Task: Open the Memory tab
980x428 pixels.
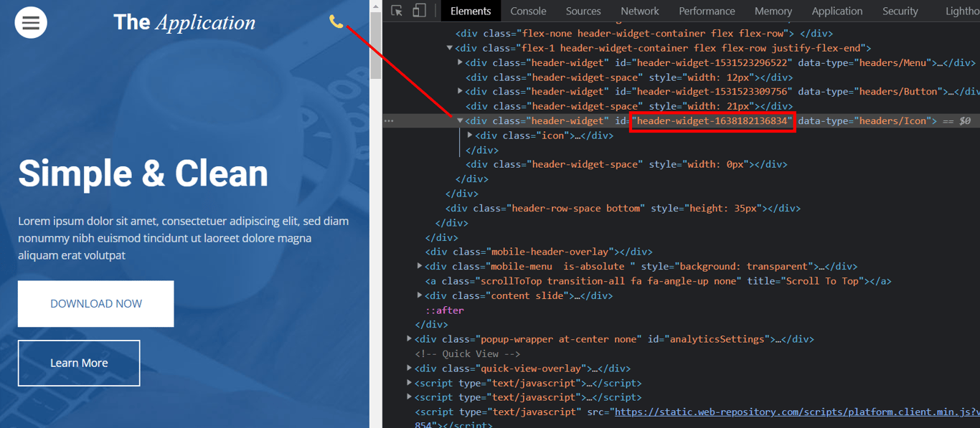Action: point(773,11)
